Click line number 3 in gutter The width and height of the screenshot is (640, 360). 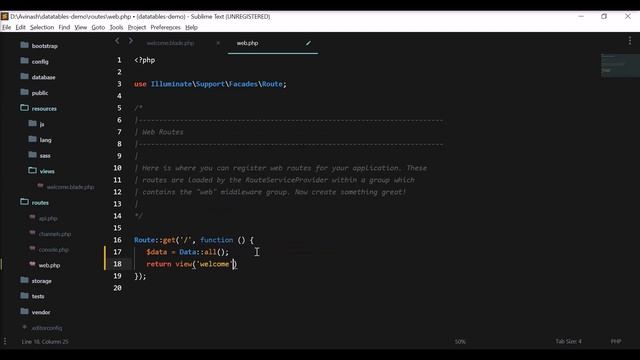point(119,84)
